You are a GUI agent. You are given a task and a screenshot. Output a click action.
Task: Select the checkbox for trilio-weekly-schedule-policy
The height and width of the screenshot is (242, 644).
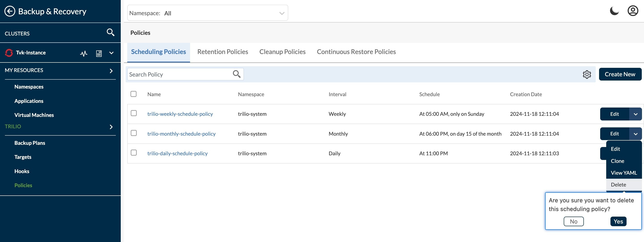point(133,113)
